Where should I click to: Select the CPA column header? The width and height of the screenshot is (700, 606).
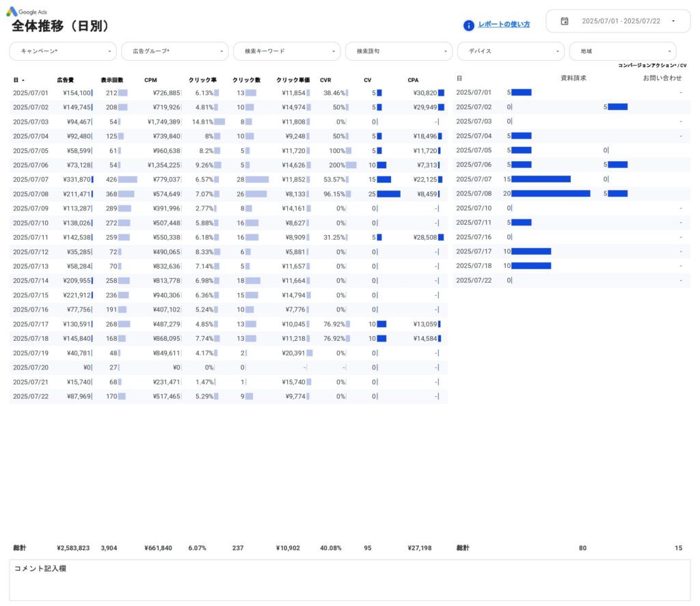tap(413, 79)
